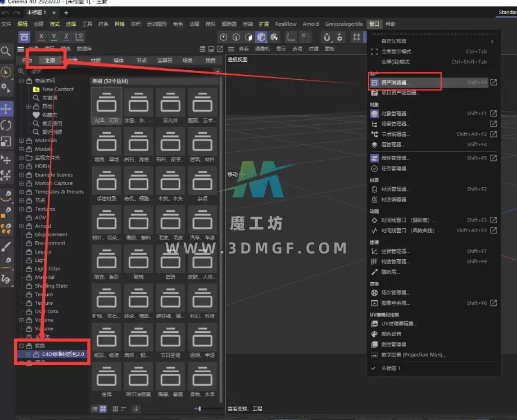
Task: Click the snap magnet icon in toolbar
Action: (x=326, y=37)
